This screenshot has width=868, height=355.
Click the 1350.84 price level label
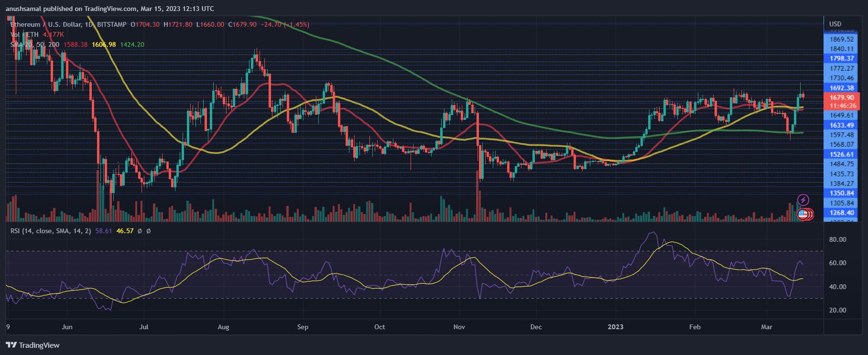tap(841, 193)
